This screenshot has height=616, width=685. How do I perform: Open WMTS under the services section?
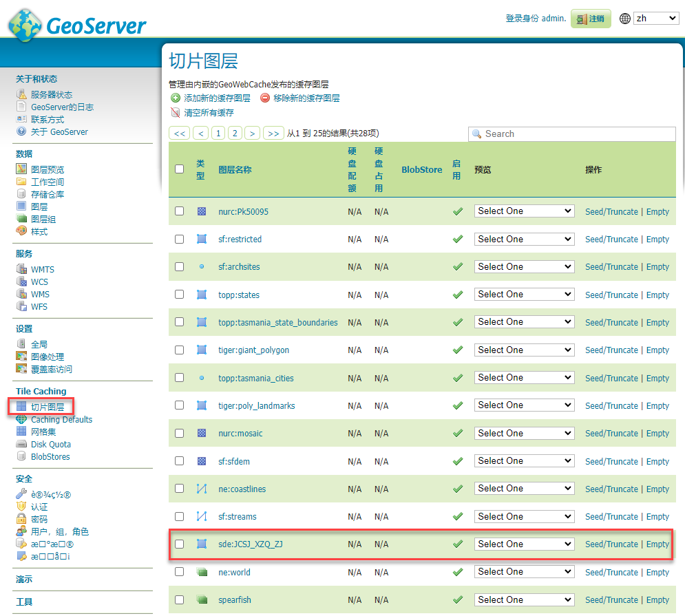click(42, 269)
